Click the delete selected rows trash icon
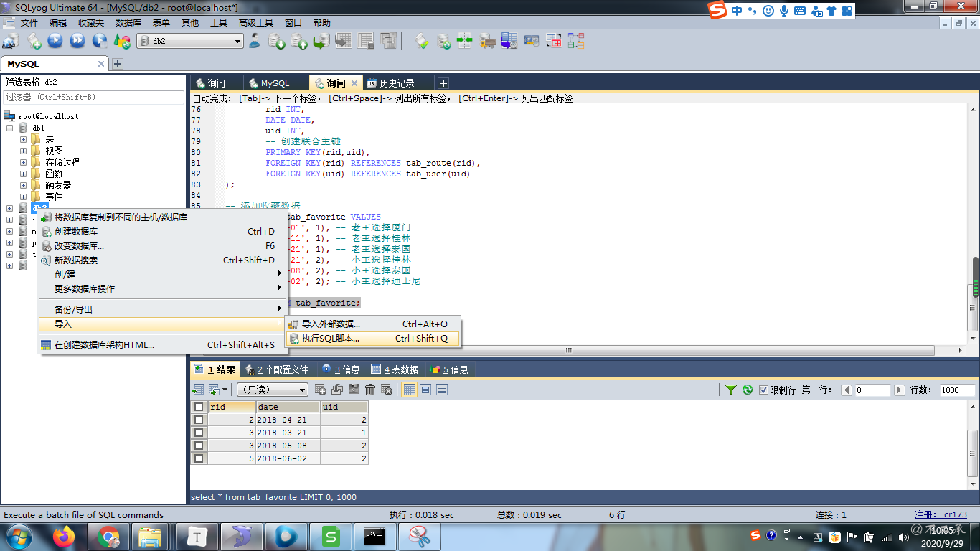The height and width of the screenshot is (551, 980). coord(370,390)
